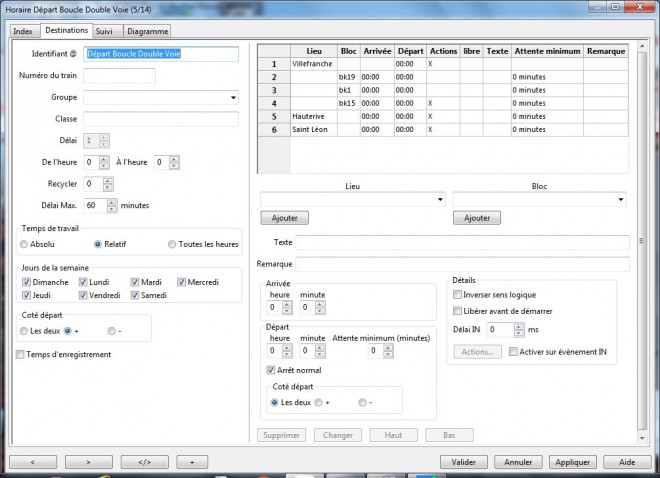Click the Délai Max. spinner
This screenshot has width=660, height=478.
pos(100,206)
